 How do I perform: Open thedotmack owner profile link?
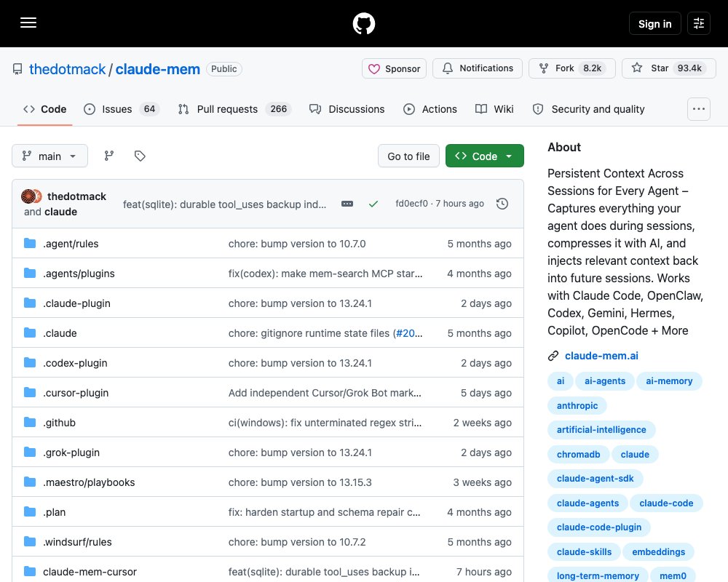coord(67,69)
